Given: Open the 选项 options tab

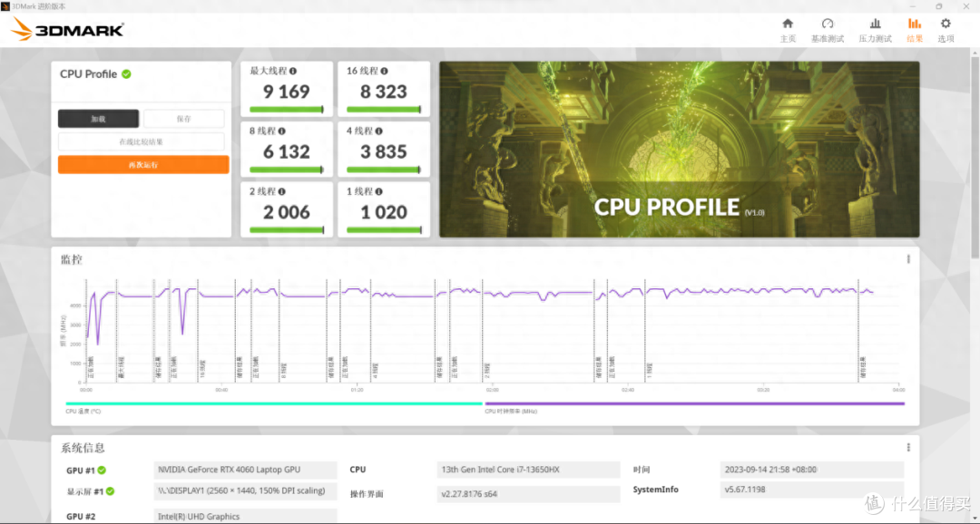Looking at the screenshot, I should (x=946, y=30).
